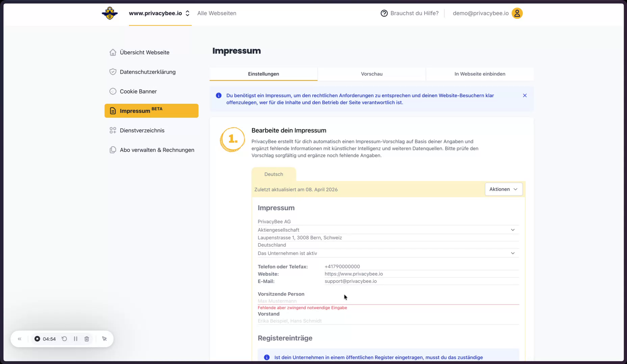This screenshot has height=364, width=627.
Task: Edit the E-Mail support@privacybee.io field
Action: pos(422,281)
